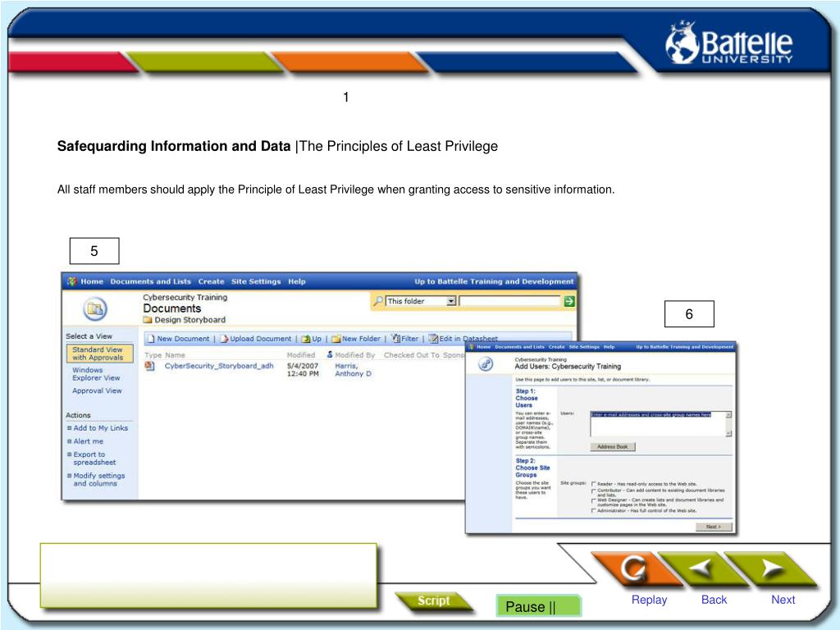
Task: Click the Battelle University globe logo
Action: tap(682, 43)
